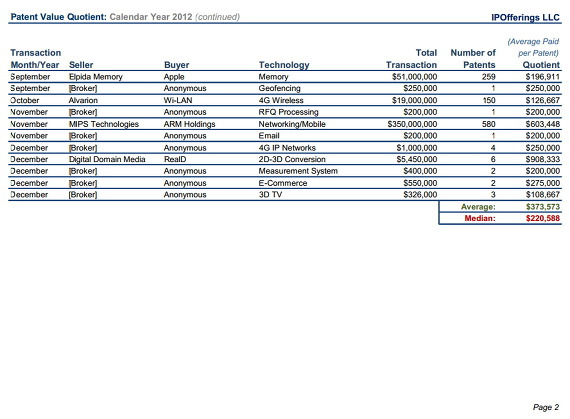570x419 pixels.
Task: Click the $350,000,000 transaction value
Action: [x=412, y=124]
